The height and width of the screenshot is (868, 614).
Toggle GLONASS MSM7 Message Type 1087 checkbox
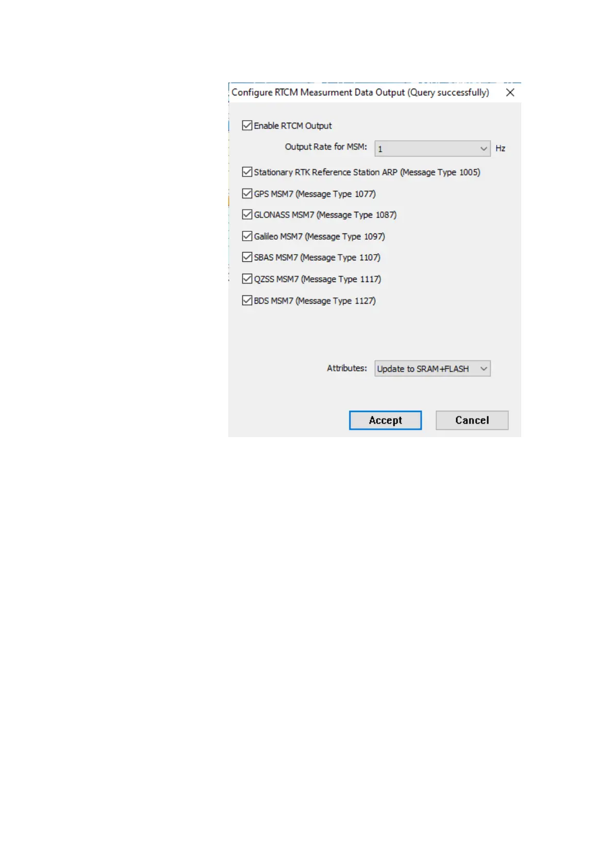click(247, 214)
